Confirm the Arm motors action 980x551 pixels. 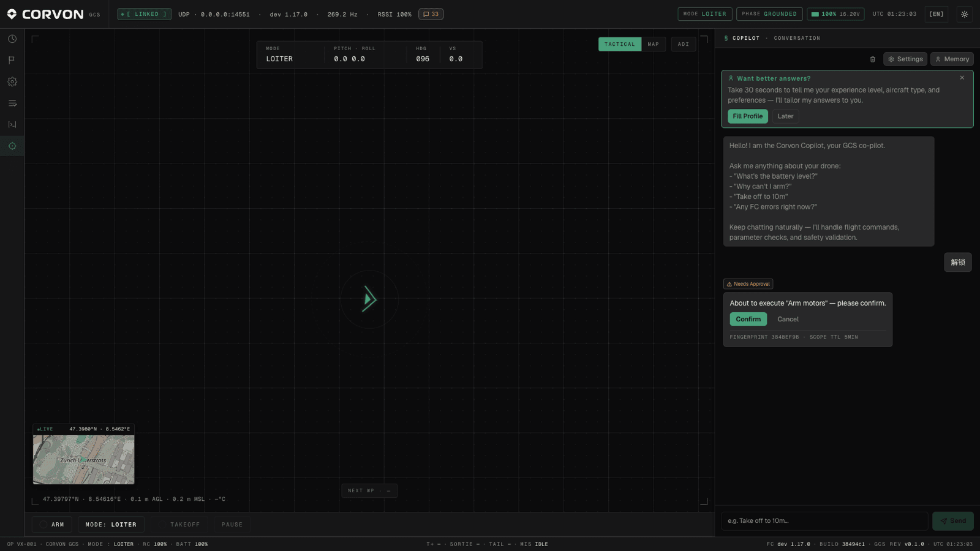(x=748, y=319)
